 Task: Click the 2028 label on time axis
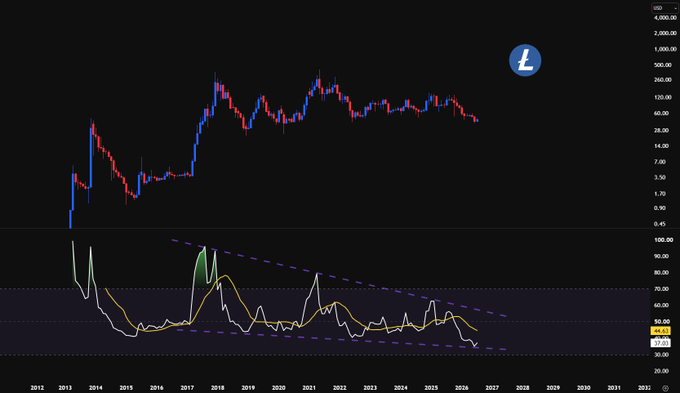(x=523, y=388)
